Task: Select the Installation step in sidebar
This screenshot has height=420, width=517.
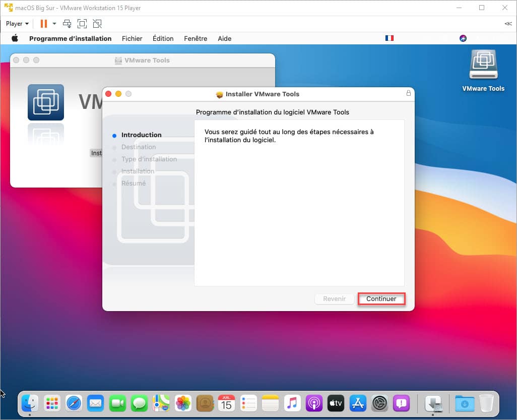Action: pyautogui.click(x=138, y=171)
